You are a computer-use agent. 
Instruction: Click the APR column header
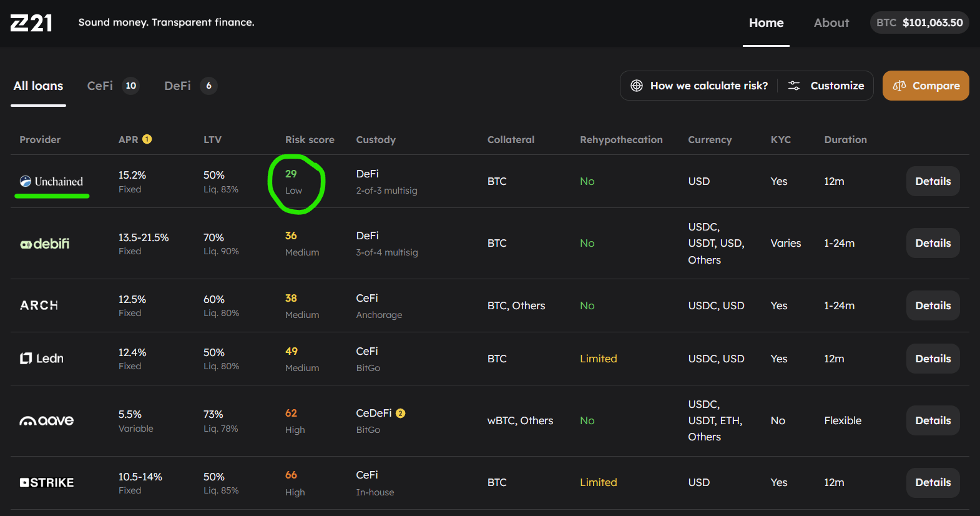129,139
